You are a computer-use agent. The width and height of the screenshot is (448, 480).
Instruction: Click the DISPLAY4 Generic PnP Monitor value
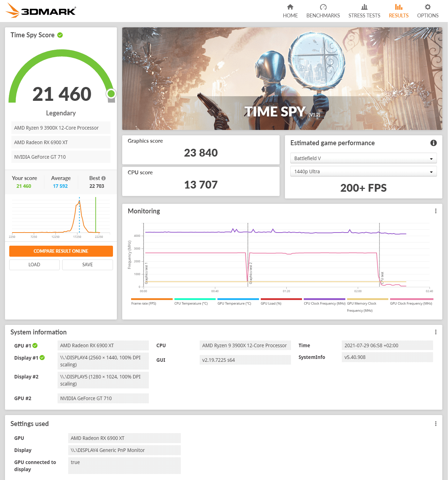point(124,450)
